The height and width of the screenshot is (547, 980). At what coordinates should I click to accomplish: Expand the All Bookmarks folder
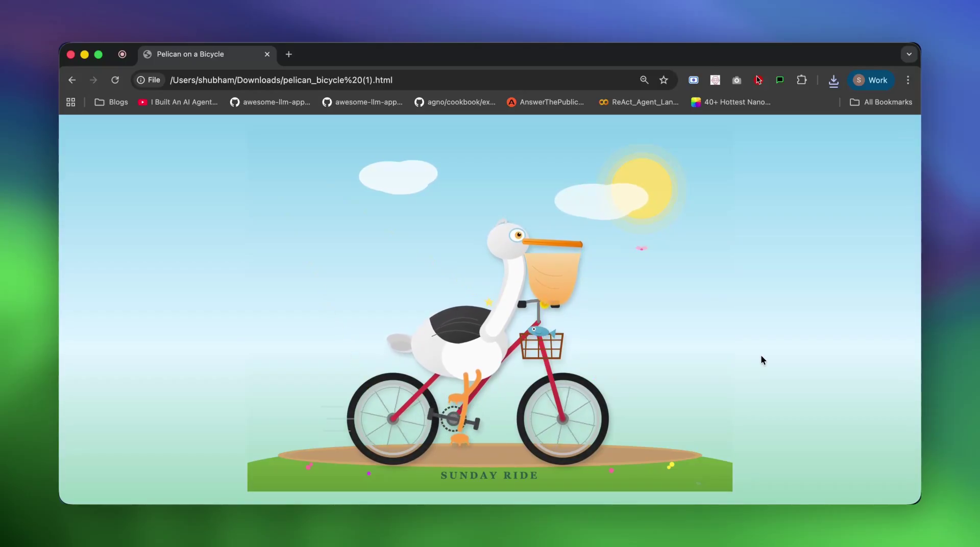tap(881, 102)
